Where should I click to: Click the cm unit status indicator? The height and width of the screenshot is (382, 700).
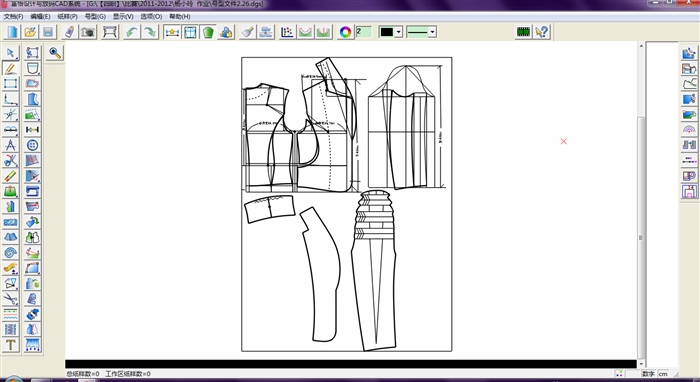663,374
